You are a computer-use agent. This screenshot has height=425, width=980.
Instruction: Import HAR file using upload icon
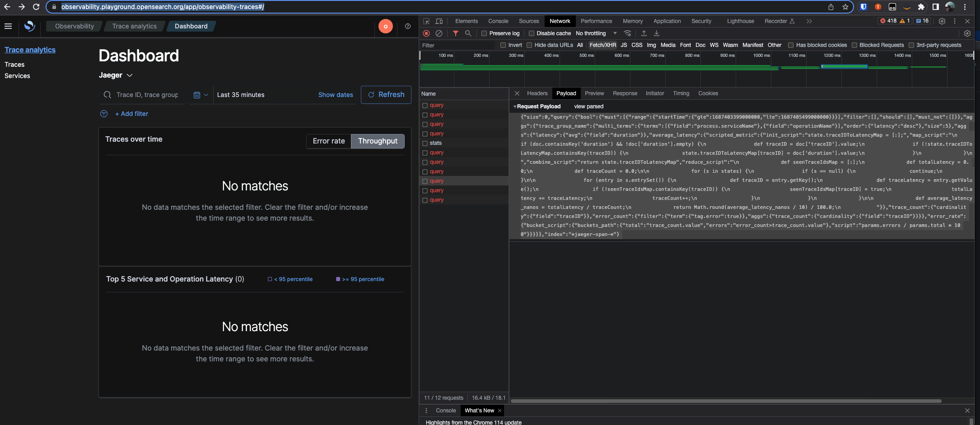[644, 33]
